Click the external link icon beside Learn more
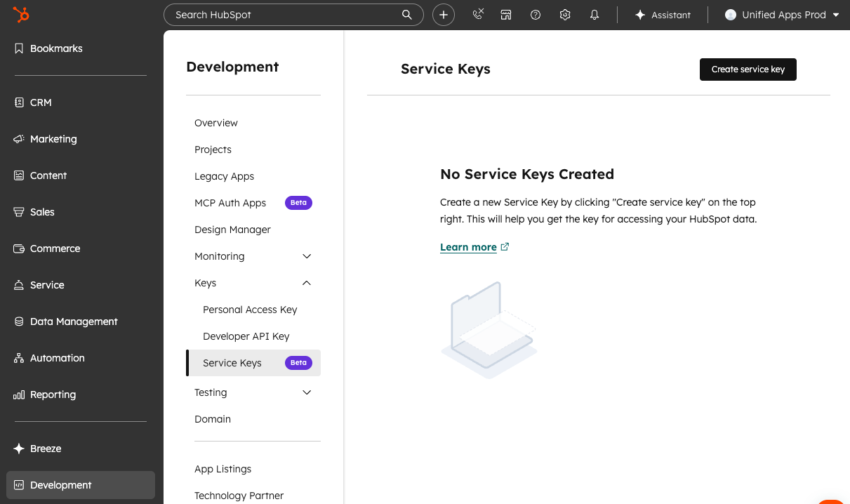This screenshot has width=850, height=504. [505, 246]
